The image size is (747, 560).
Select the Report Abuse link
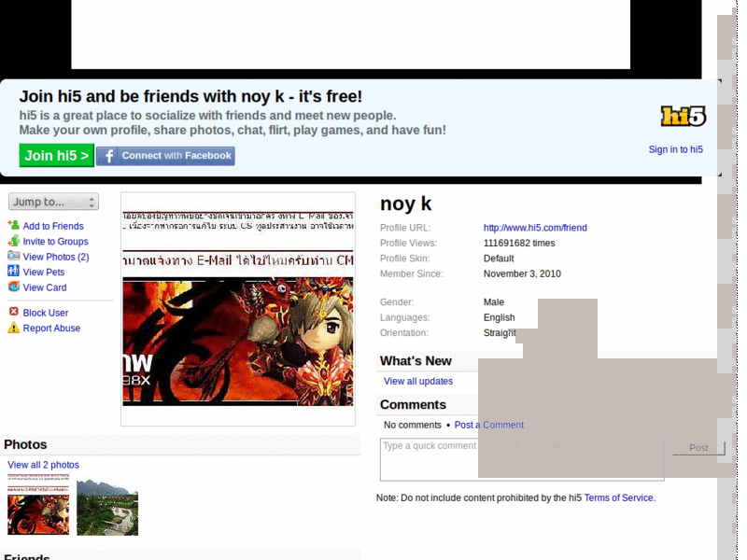(51, 329)
